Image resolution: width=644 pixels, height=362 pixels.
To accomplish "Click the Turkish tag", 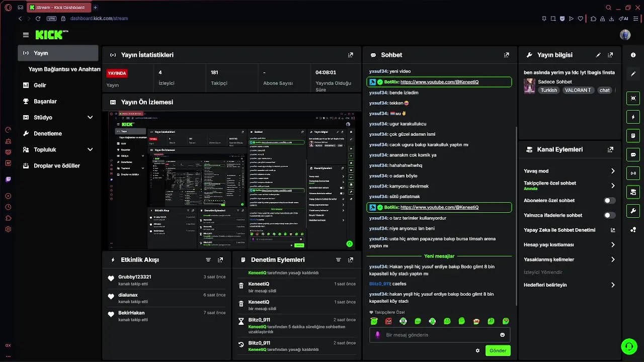I will tap(549, 90).
